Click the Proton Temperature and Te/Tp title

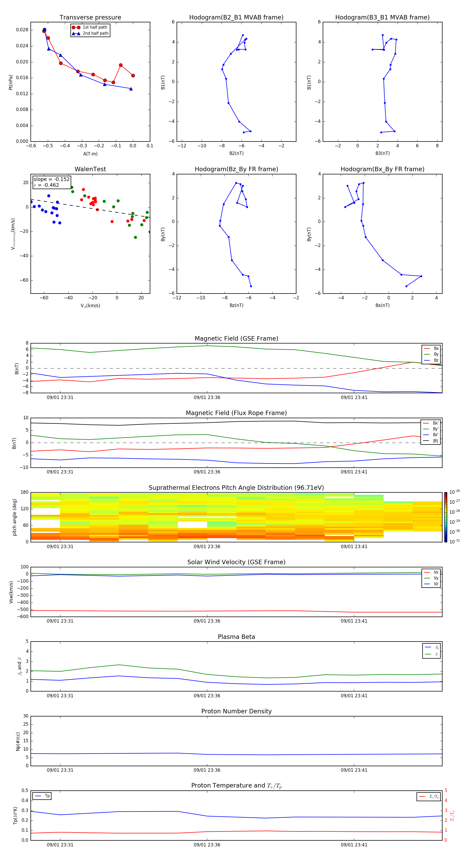tap(236, 786)
